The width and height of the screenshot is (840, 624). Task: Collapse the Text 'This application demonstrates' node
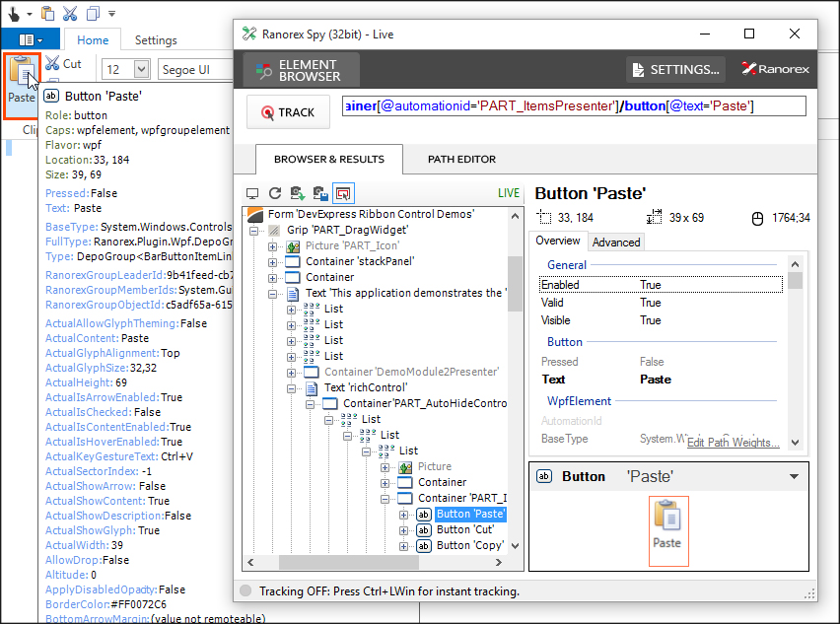tap(273, 294)
